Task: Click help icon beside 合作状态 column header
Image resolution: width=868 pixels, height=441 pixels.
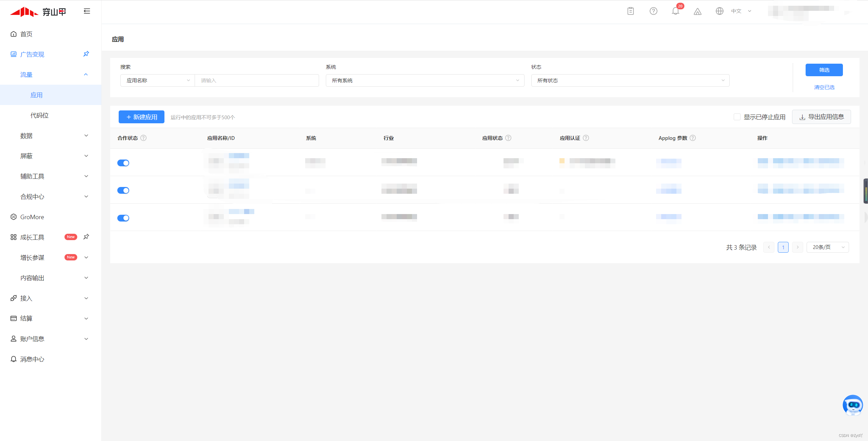Action: pos(143,138)
